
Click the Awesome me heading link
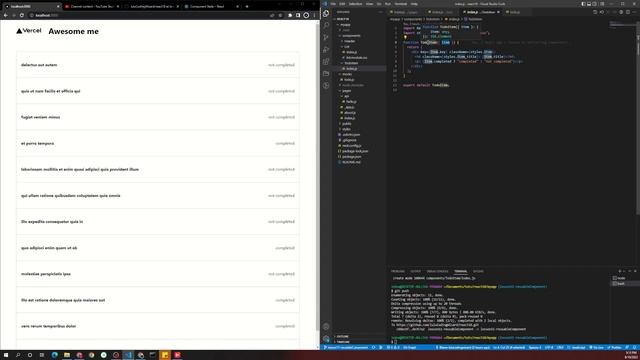(73, 31)
